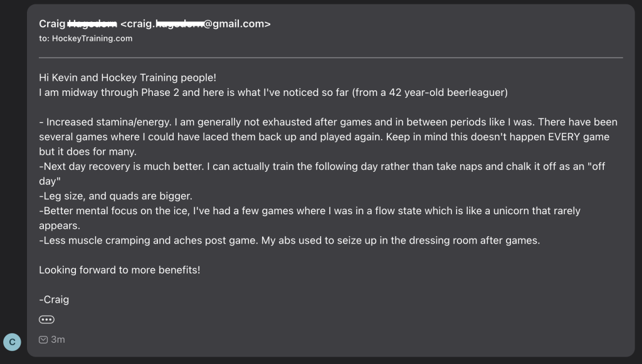The width and height of the screenshot is (642, 364).
Task: Click the sender's gmail.com address
Action: 196,24
